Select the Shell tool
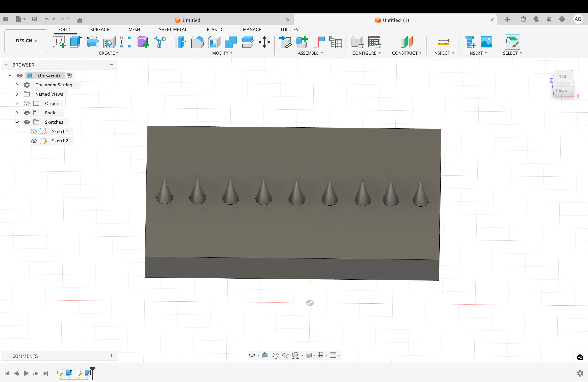588x382 pixels. pyautogui.click(x=214, y=42)
